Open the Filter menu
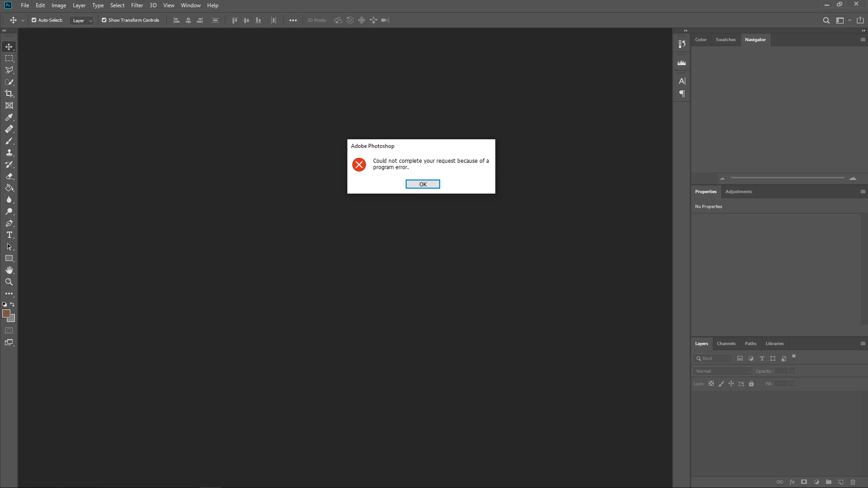 pos(137,5)
